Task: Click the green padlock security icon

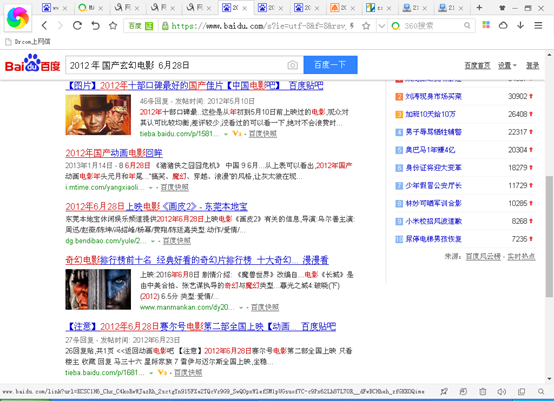Action: pyautogui.click(x=165, y=26)
